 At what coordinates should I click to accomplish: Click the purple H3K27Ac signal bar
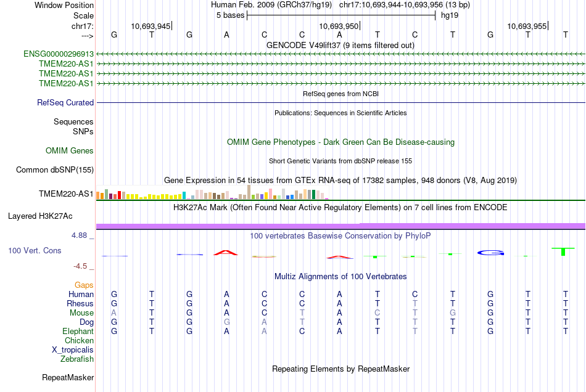point(340,226)
